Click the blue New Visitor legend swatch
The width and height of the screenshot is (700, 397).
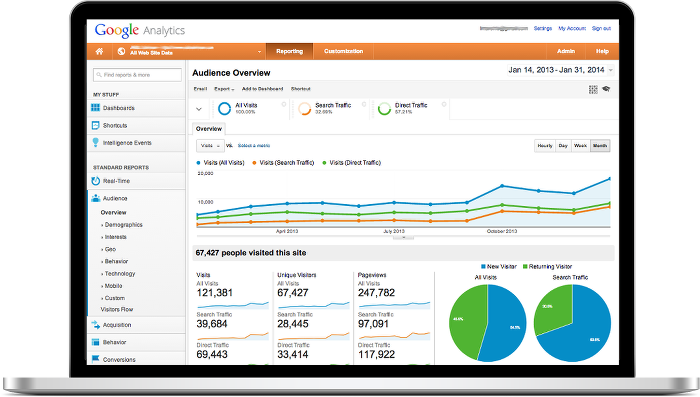pyautogui.click(x=483, y=267)
